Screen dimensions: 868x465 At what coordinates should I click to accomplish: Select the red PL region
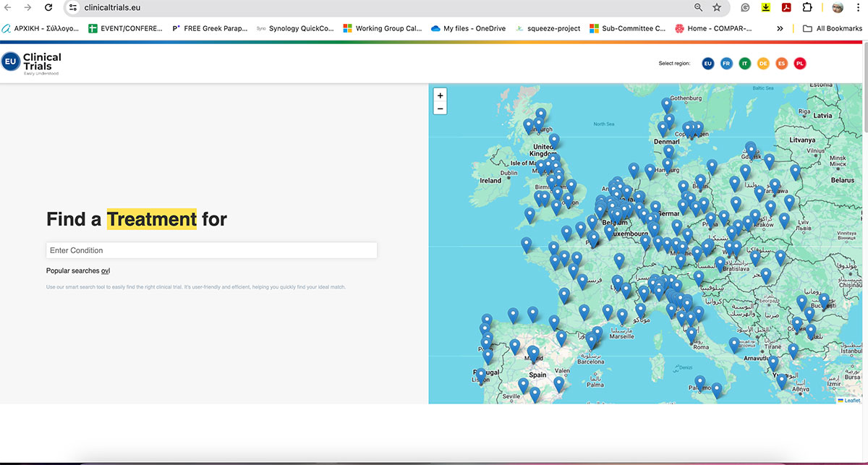pos(800,64)
